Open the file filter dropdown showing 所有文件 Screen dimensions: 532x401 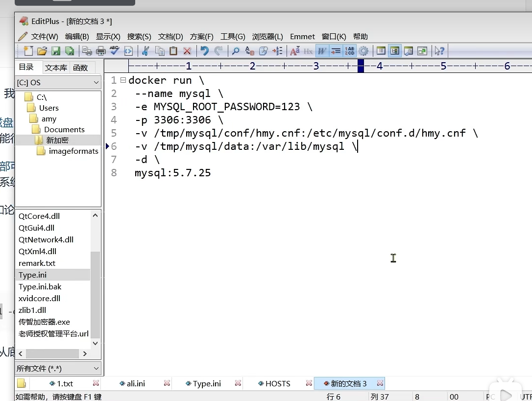click(x=54, y=368)
